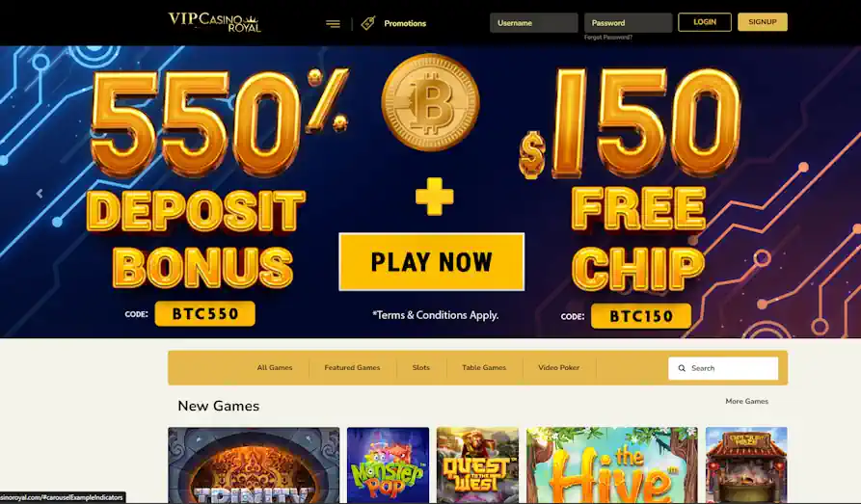Open the Monster Pop game thumbnail

pyautogui.click(x=388, y=465)
